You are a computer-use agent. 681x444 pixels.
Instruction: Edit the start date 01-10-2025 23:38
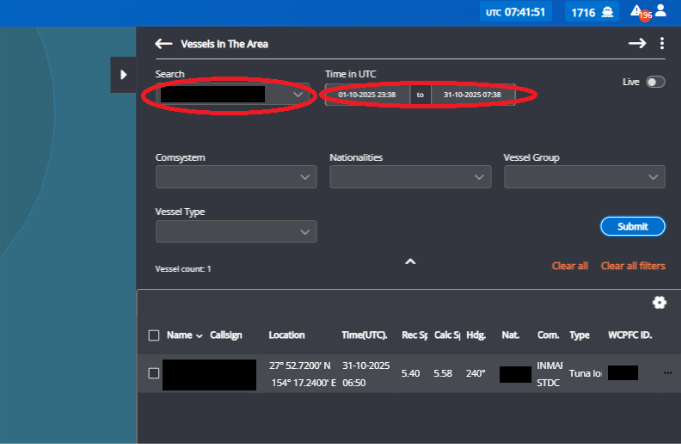(367, 95)
